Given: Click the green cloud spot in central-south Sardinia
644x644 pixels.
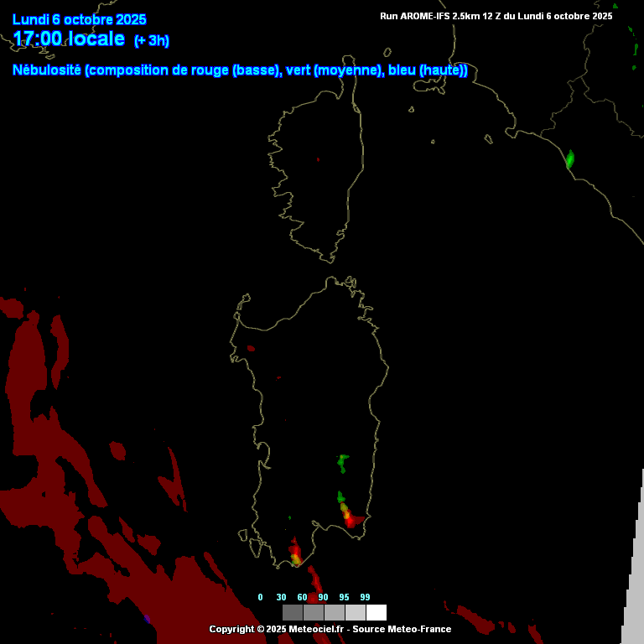Looking at the screenshot, I should pyautogui.click(x=342, y=461).
